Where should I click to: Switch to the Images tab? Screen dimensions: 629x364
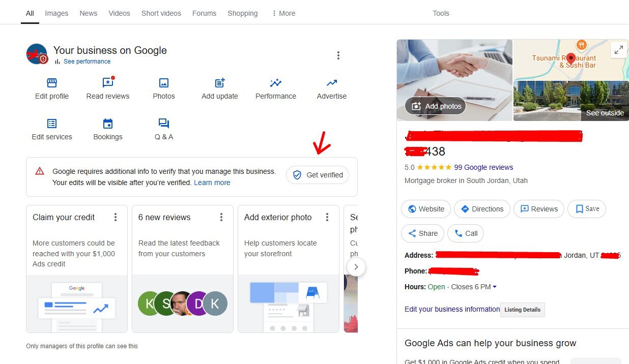click(56, 13)
